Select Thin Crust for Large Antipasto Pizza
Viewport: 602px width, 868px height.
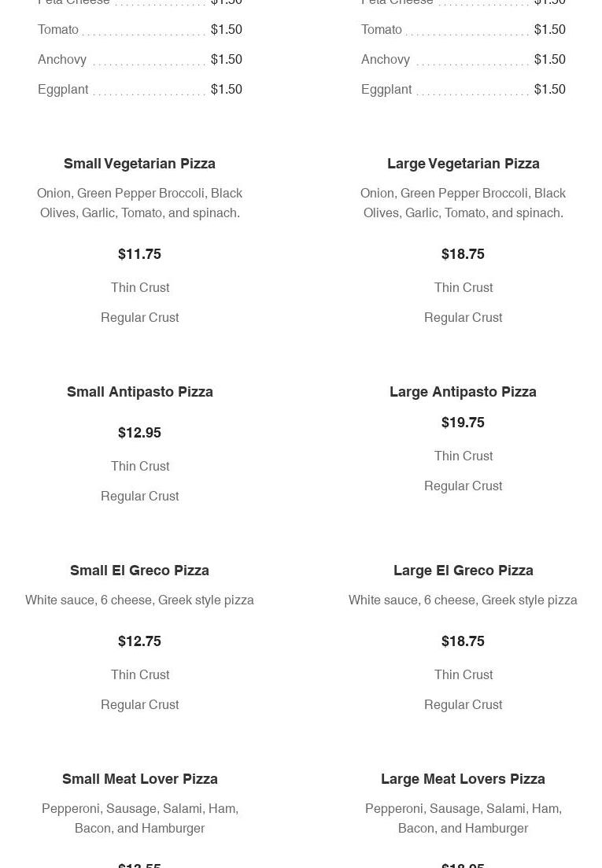tap(464, 456)
